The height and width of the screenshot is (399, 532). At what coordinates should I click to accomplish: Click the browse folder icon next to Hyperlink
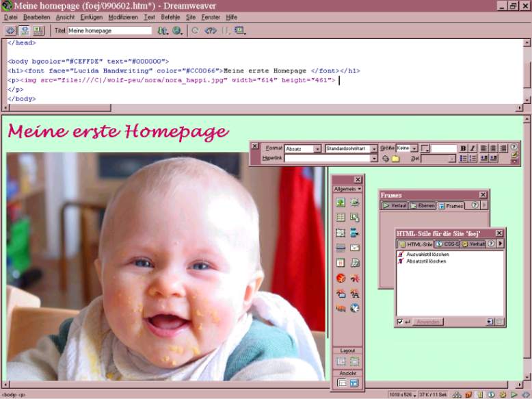[395, 159]
